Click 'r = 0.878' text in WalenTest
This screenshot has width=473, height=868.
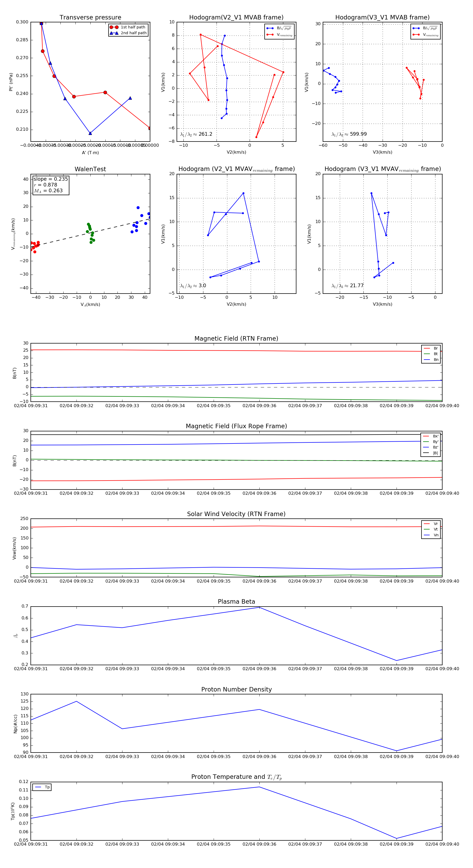click(x=45, y=185)
